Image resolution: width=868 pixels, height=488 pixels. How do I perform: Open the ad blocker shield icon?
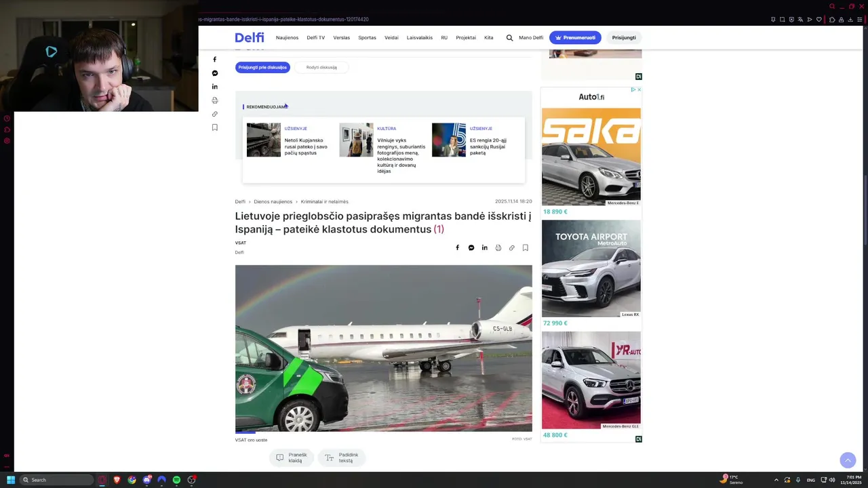coord(791,20)
